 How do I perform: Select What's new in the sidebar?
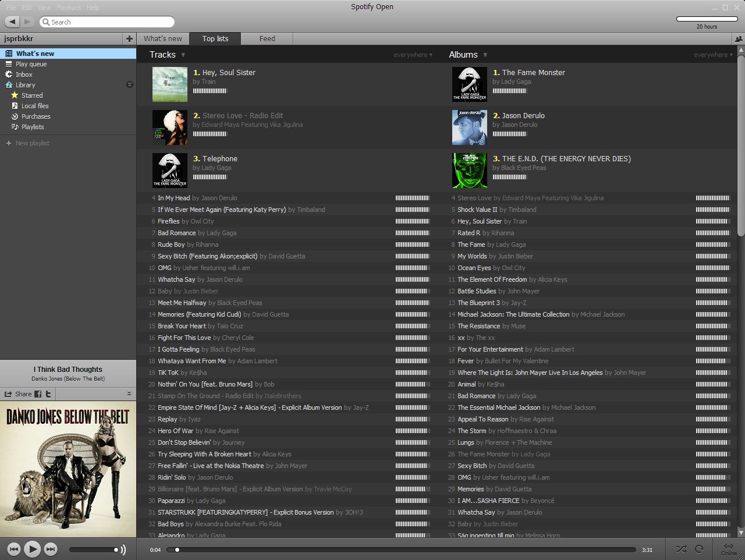pos(68,54)
